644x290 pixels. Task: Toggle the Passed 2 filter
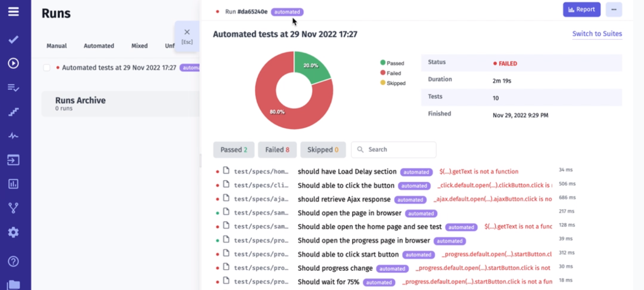tap(234, 149)
